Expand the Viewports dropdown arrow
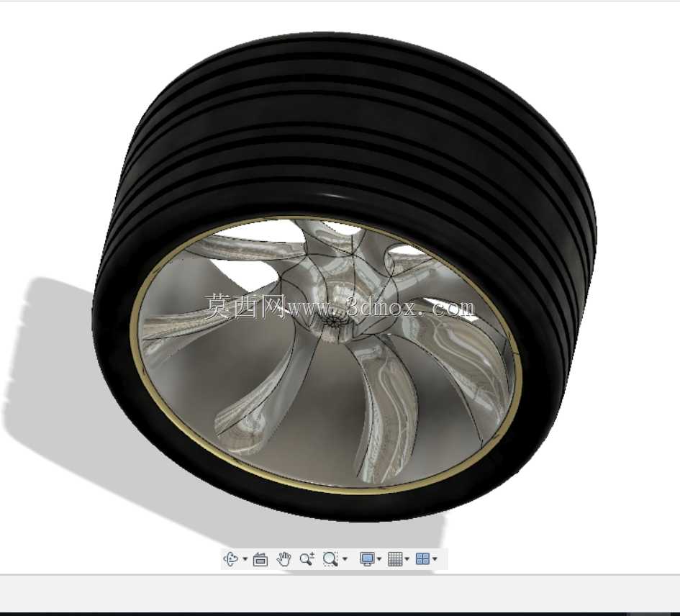 (x=435, y=558)
